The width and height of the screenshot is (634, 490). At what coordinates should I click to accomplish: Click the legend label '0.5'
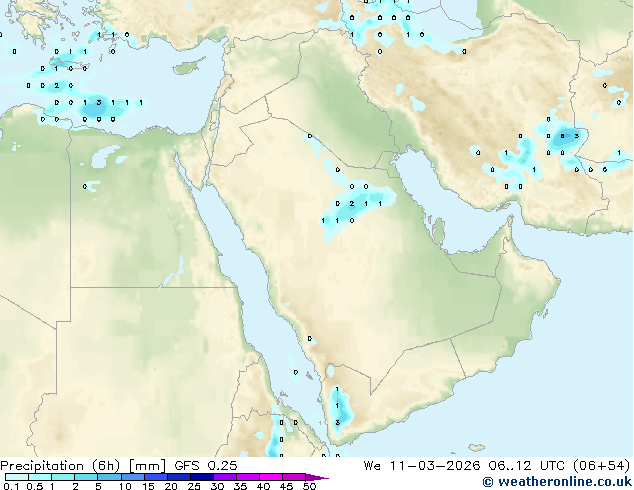point(35,486)
